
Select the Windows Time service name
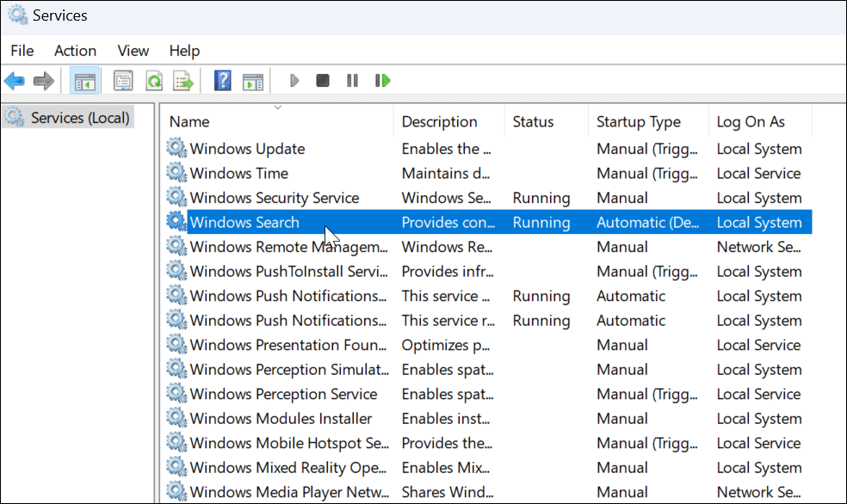238,173
